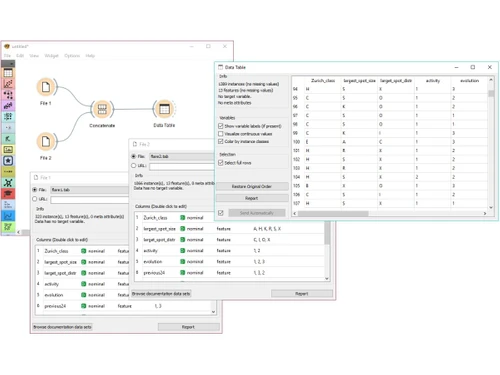Click green nominal icon for activity in File 1

point(84,284)
